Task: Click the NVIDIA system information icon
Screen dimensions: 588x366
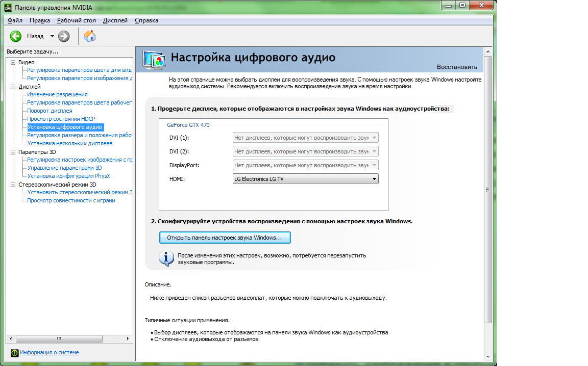Action: 15,353
